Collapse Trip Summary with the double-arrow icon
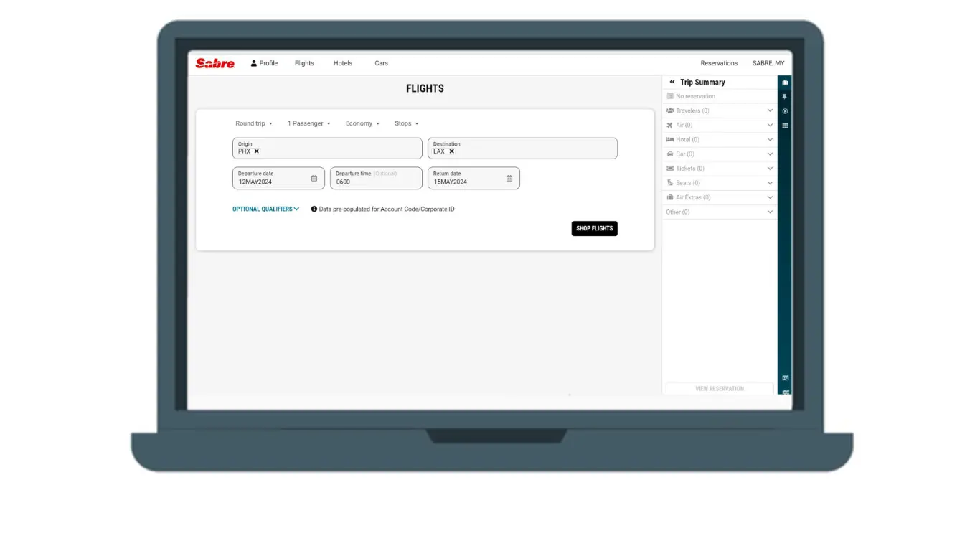The height and width of the screenshot is (551, 980). pos(672,82)
